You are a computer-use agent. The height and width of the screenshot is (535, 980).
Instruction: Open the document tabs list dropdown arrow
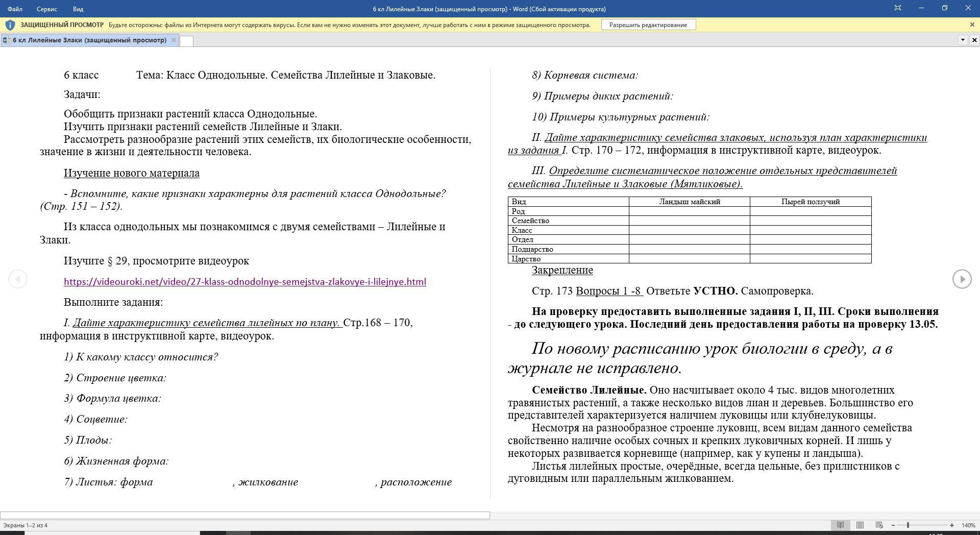tap(963, 40)
